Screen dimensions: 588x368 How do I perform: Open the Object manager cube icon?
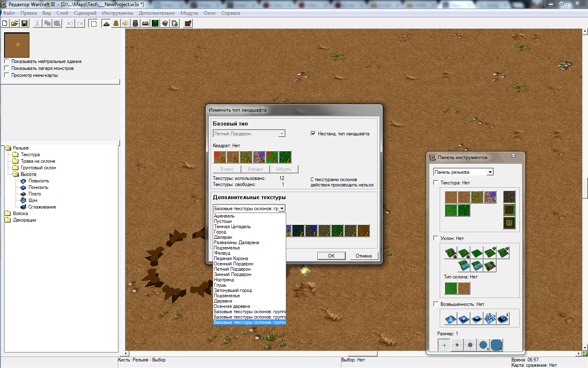(x=165, y=23)
